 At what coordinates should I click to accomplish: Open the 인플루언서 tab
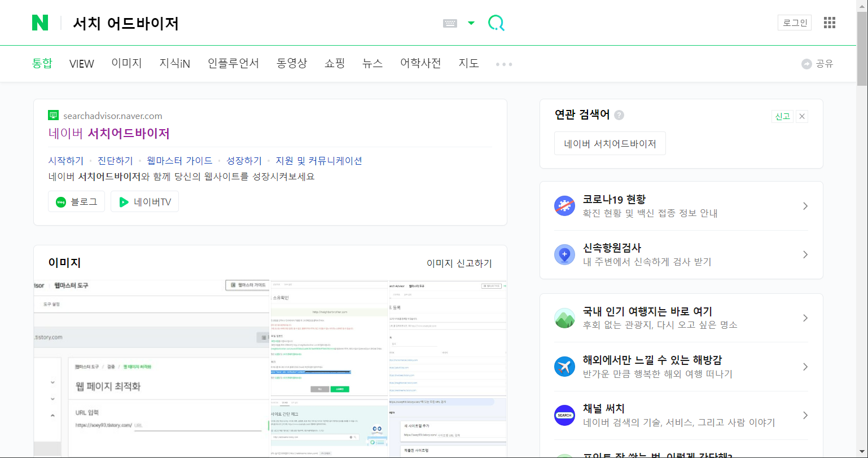click(233, 63)
